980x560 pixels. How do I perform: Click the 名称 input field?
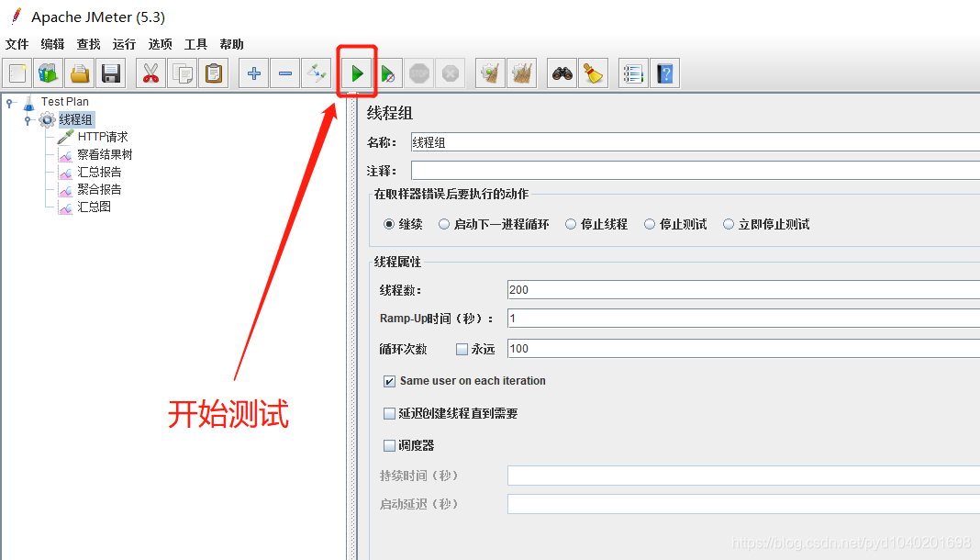[x=695, y=142]
